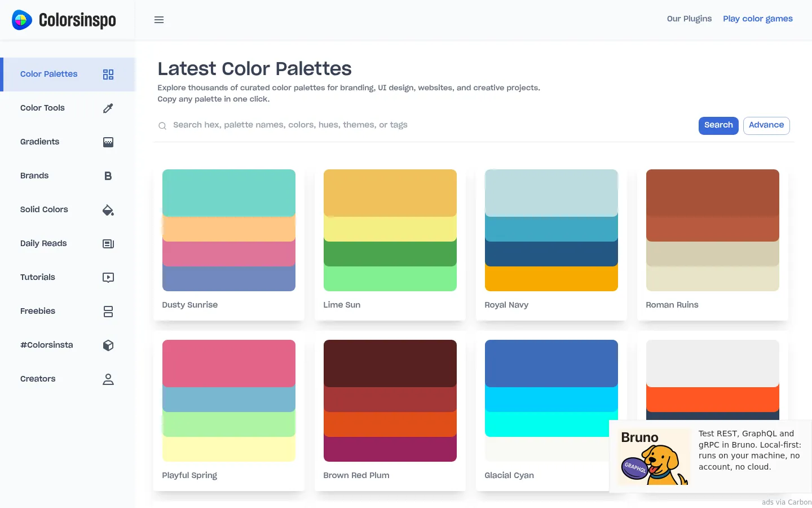The image size is (812, 508).
Task: Open the Glacial Cyan palette title
Action: pos(509,475)
